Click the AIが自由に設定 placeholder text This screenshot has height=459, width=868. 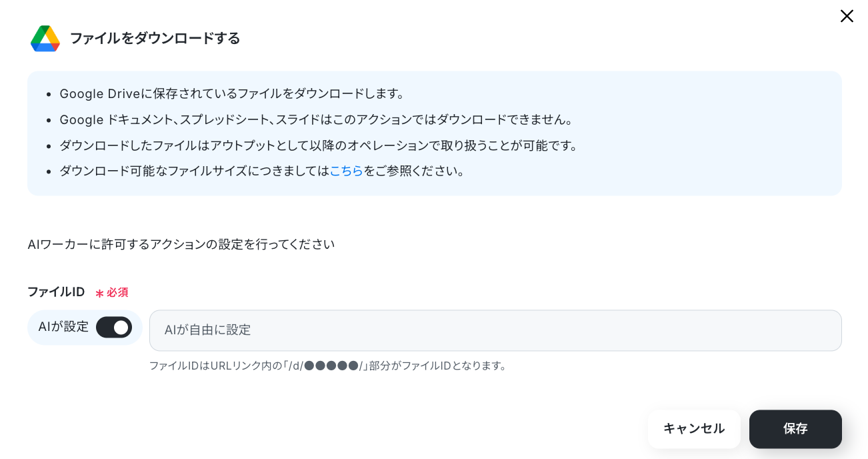tap(207, 330)
